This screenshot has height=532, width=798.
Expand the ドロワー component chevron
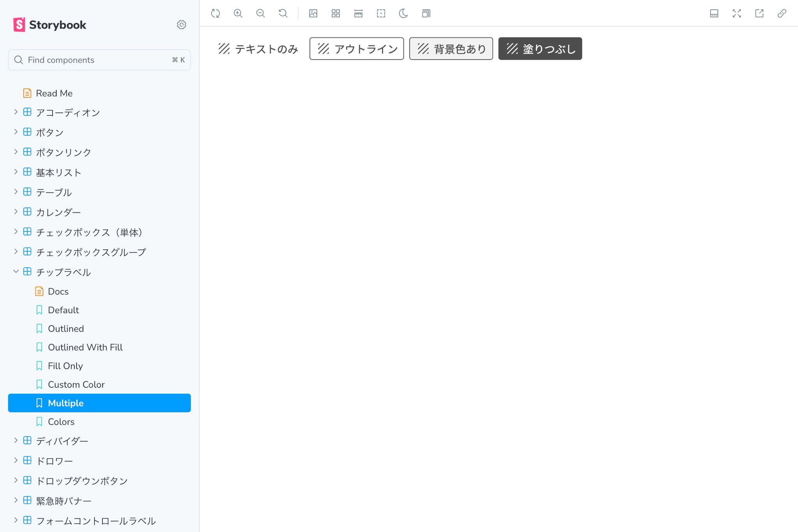pos(16,460)
